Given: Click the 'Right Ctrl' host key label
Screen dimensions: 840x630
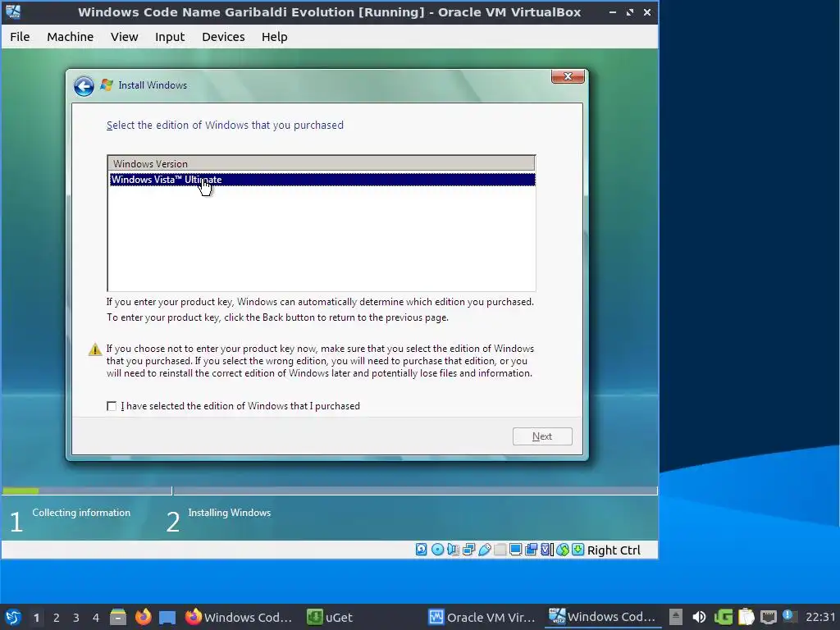Looking at the screenshot, I should pyautogui.click(x=614, y=550).
